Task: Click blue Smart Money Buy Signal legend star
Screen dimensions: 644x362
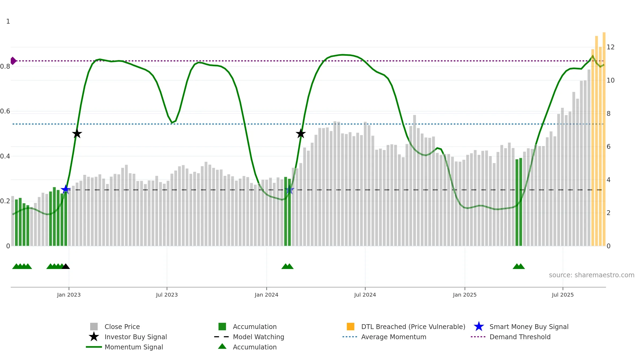Action: click(479, 327)
